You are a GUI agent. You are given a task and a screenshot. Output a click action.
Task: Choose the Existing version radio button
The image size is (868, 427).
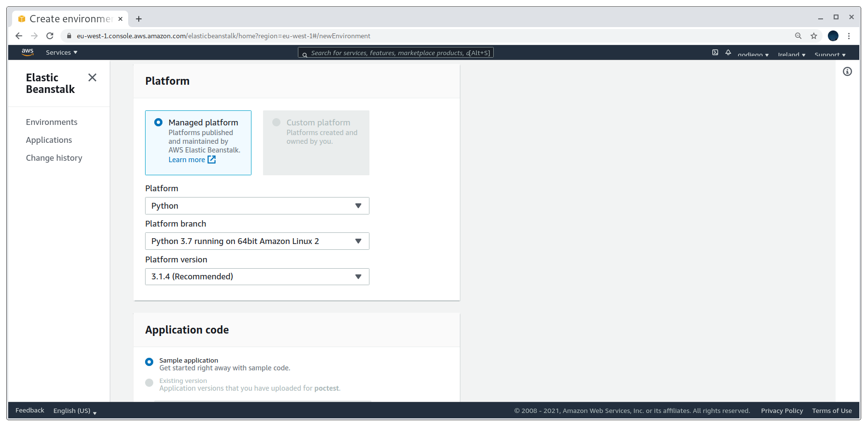point(149,382)
